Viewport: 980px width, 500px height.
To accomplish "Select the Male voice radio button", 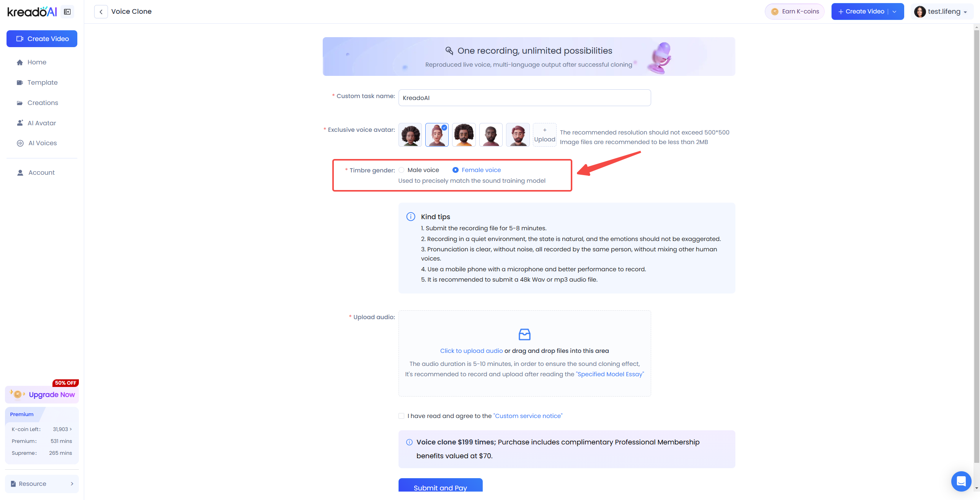I will [x=401, y=170].
